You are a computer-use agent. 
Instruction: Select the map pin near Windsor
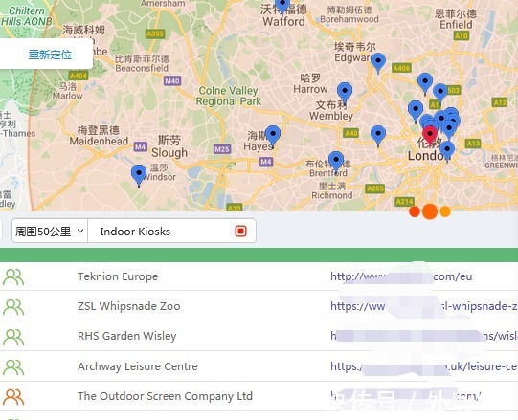139,175
